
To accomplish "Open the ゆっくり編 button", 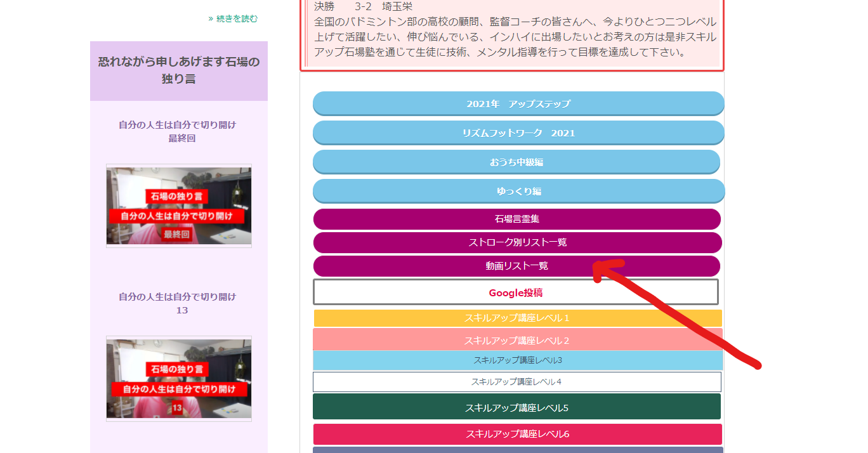I will coord(518,192).
